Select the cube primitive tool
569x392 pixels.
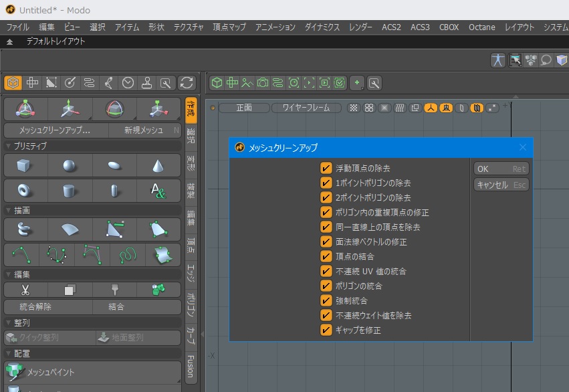click(24, 166)
